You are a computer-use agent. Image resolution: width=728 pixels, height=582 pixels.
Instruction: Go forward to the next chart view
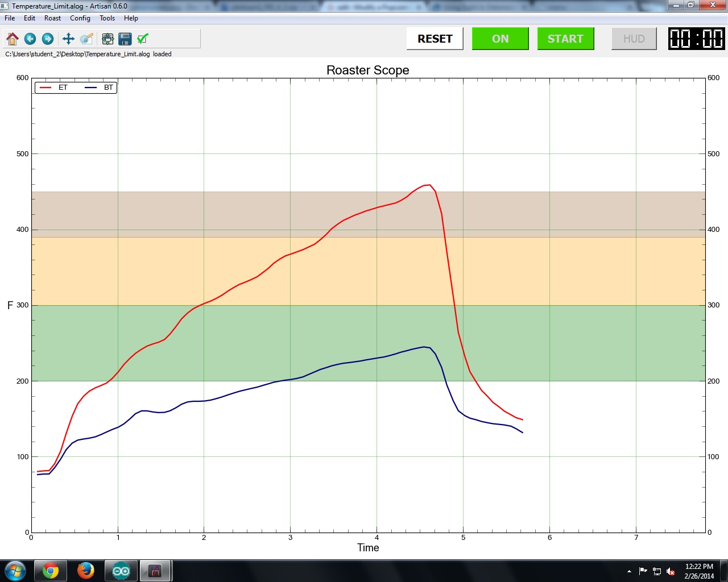pyautogui.click(x=48, y=39)
